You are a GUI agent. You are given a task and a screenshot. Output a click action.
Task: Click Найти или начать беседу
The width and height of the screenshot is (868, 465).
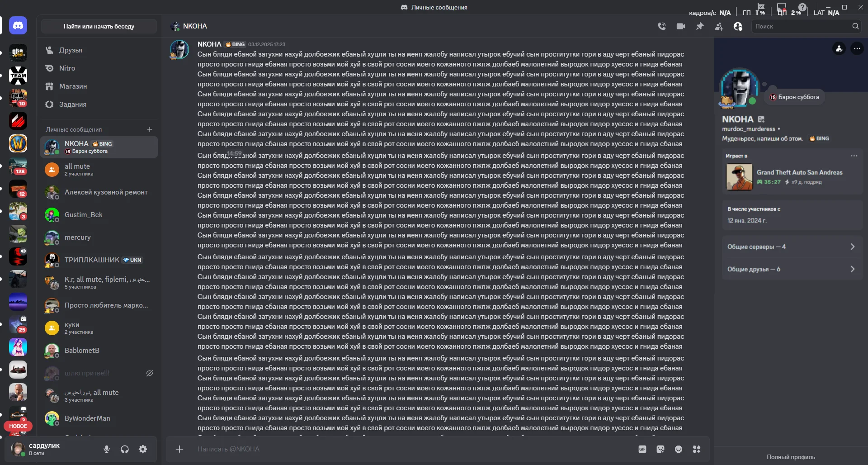point(99,26)
